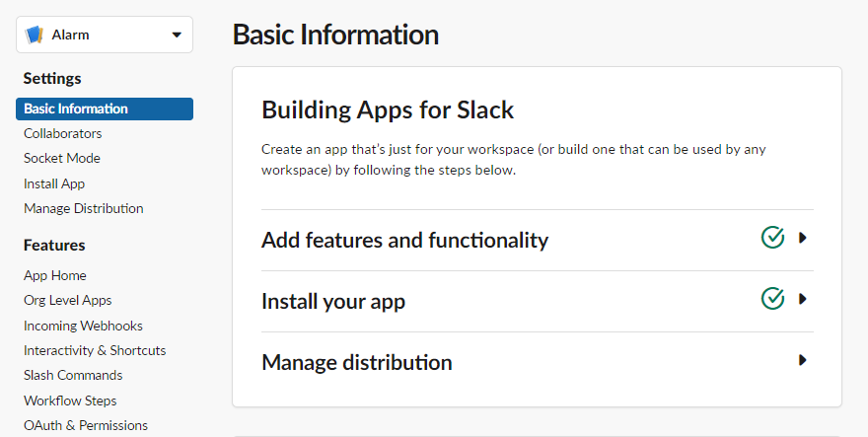The width and height of the screenshot is (868, 437).
Task: Click the Manage distribution heading text
Action: (x=356, y=362)
